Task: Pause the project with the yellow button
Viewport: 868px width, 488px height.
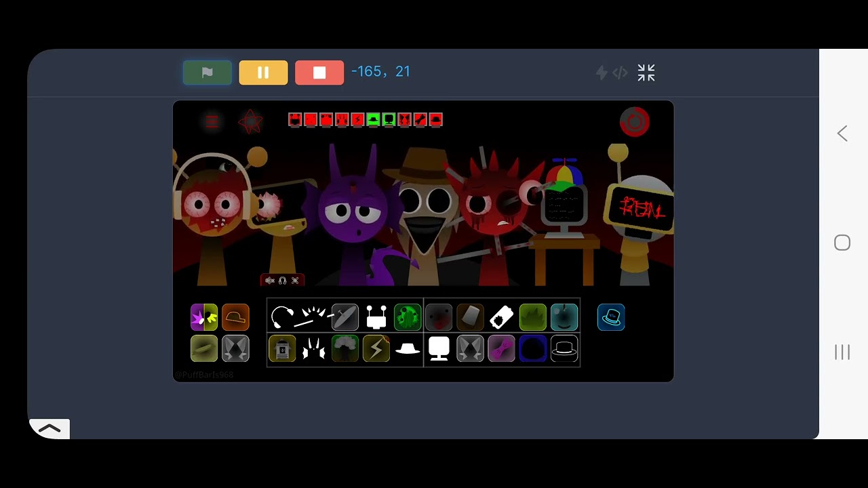Action: tap(263, 73)
